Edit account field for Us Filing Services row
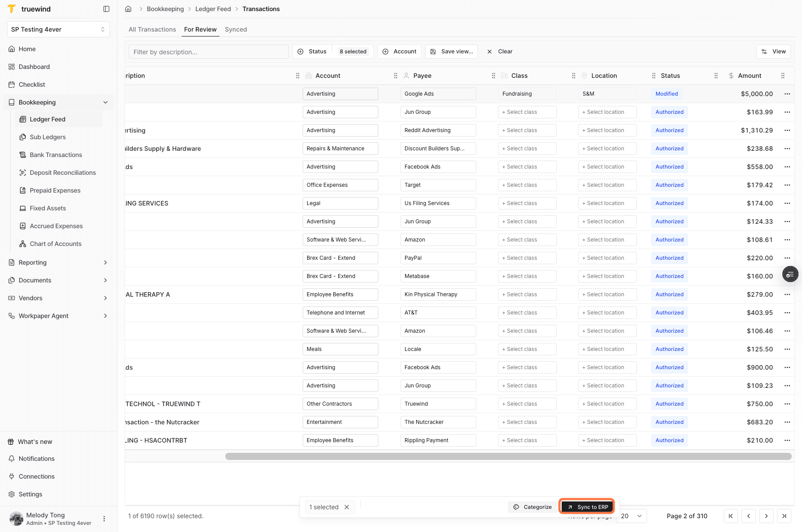802x532 pixels. 340,203
